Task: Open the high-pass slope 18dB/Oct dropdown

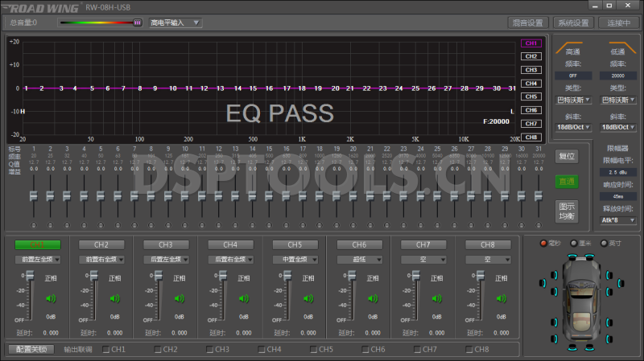Action: coord(573,127)
